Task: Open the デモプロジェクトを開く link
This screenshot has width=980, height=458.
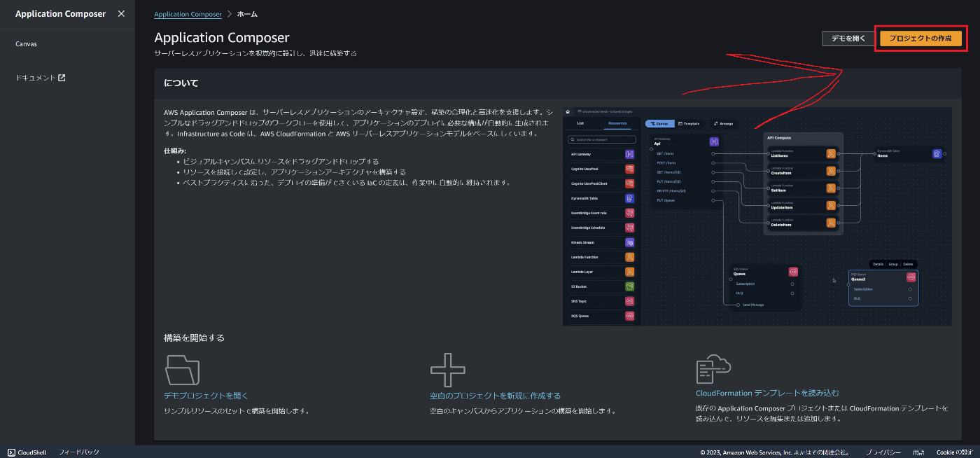Action: click(206, 396)
